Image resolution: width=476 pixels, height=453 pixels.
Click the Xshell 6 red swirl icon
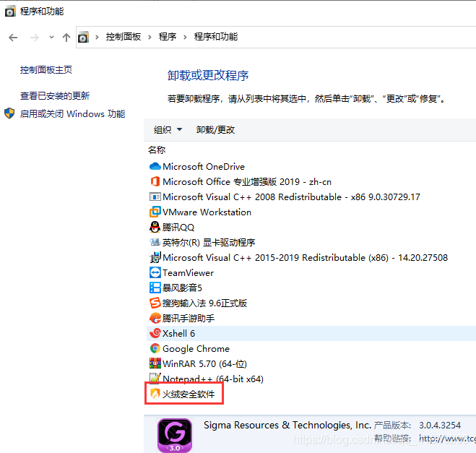coord(155,333)
